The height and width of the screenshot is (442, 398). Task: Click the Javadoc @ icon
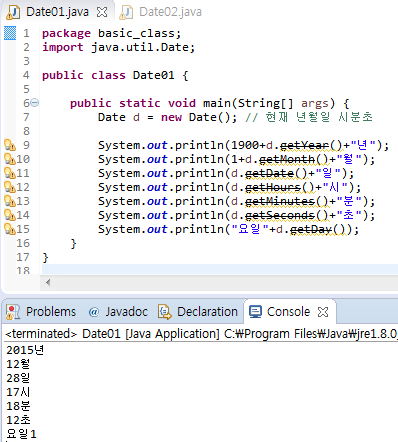pos(94,312)
